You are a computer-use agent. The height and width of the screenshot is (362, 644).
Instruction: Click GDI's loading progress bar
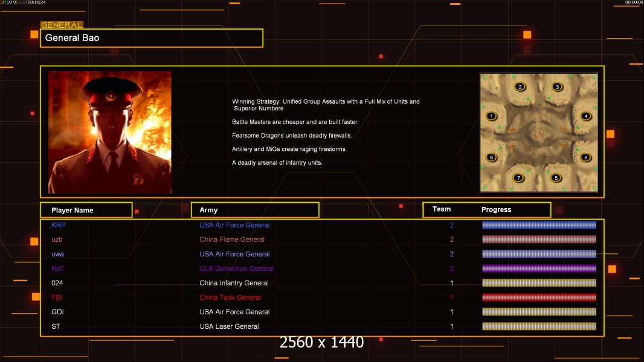pyautogui.click(x=539, y=312)
